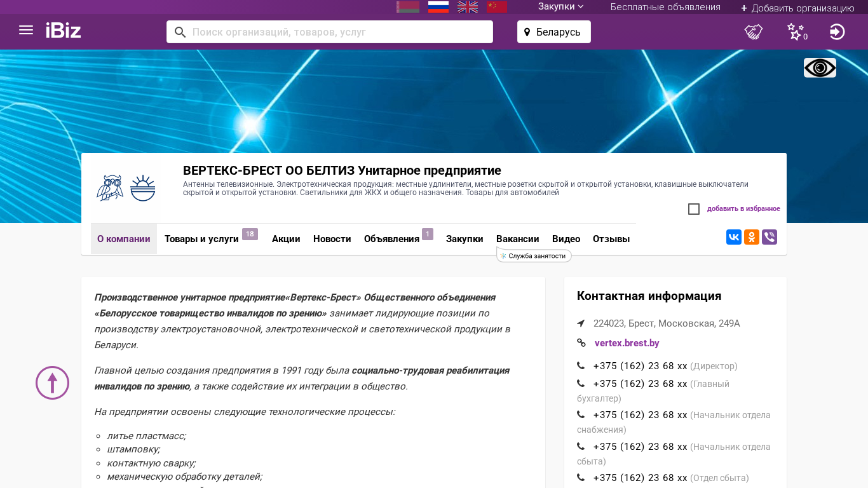Reveal the Главный бухгалтер phone number

641,384
